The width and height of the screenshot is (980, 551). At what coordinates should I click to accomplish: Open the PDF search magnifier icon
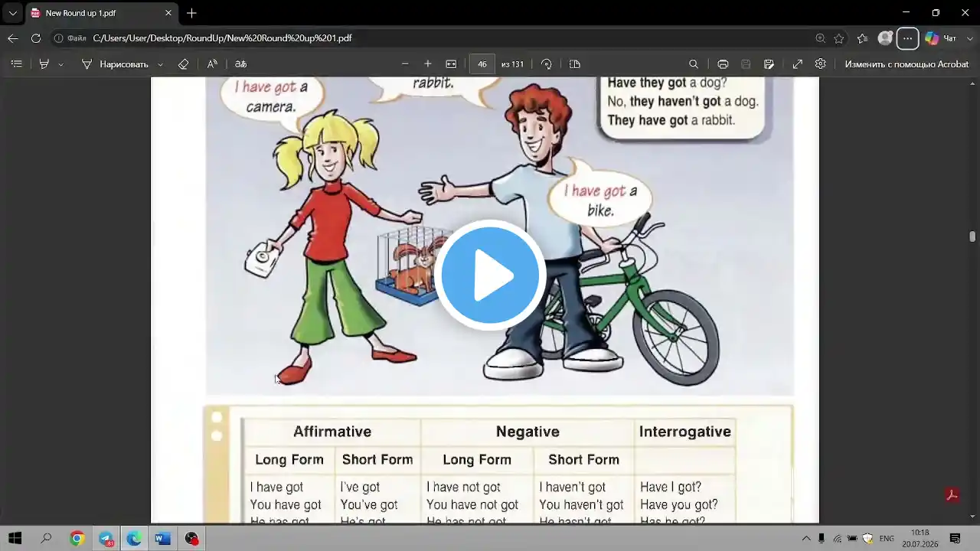pos(694,64)
